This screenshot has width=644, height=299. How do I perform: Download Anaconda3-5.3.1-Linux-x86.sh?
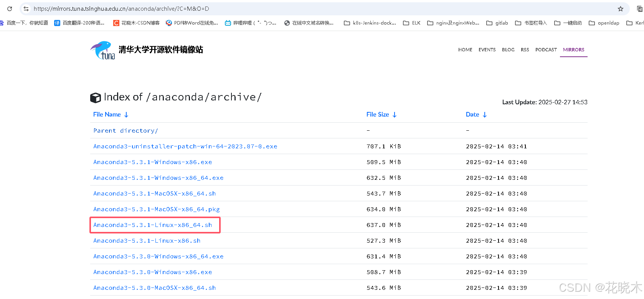pyautogui.click(x=147, y=241)
